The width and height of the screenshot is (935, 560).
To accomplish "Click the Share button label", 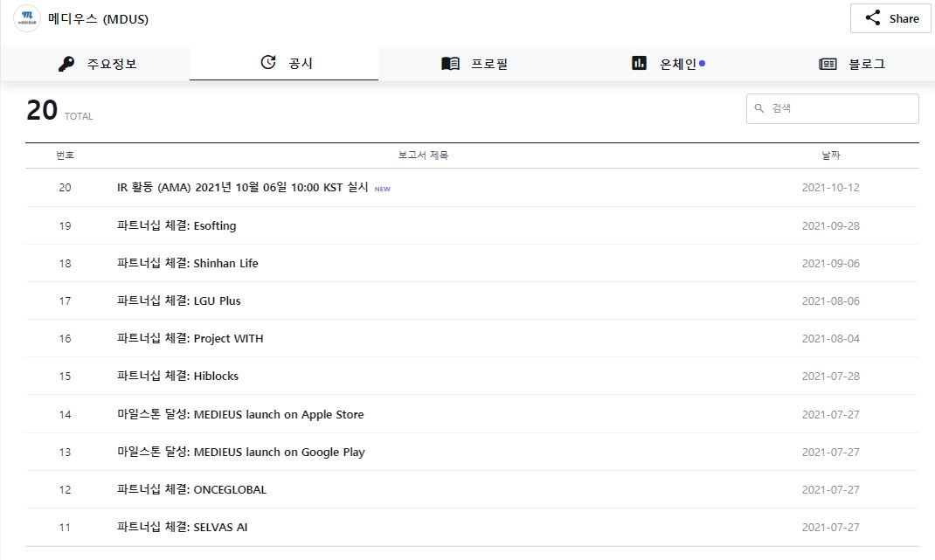I will pos(904,18).
